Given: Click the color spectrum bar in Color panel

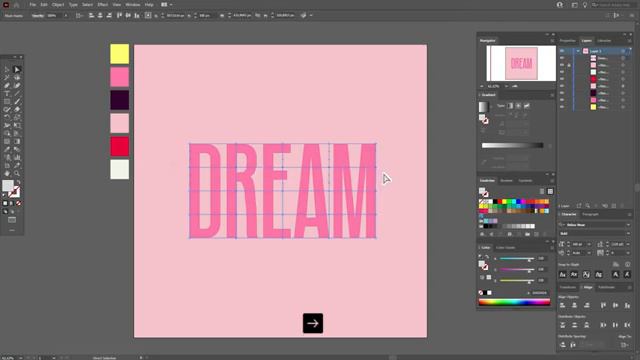Looking at the screenshot, I should point(514,302).
